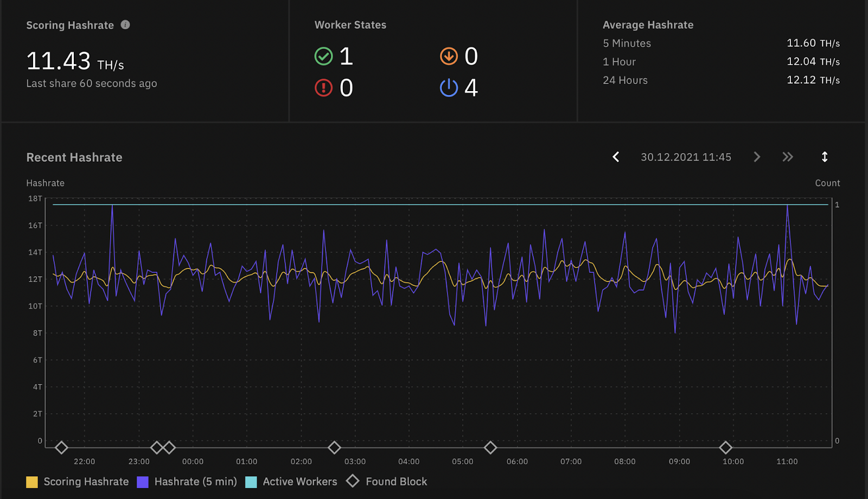
Task: Click the 11.43 TH/s scoring hashrate value
Action: 75,61
